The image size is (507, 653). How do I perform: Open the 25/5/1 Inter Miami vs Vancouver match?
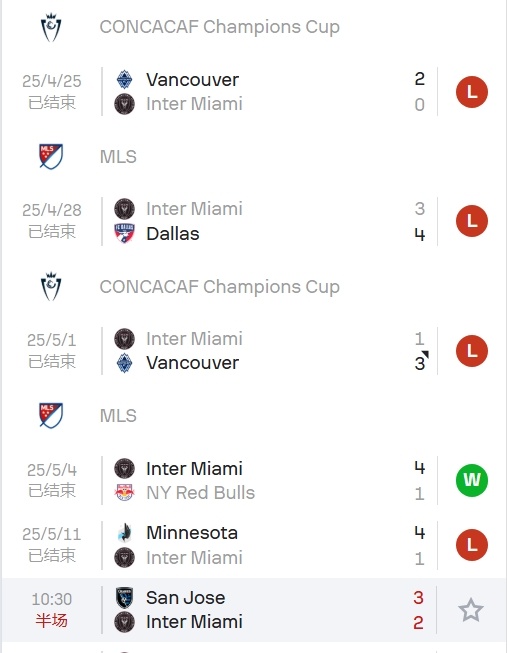pos(254,351)
